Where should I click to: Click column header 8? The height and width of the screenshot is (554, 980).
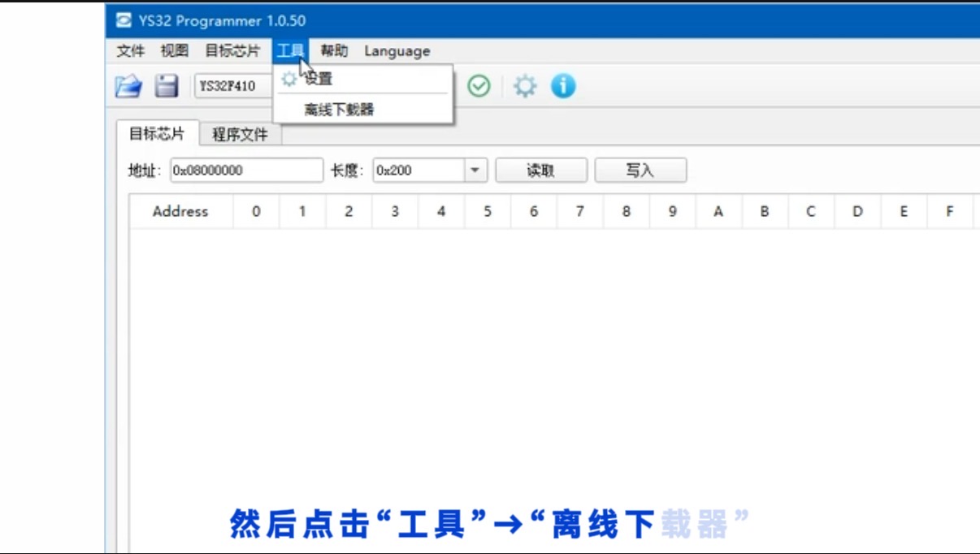click(x=626, y=211)
